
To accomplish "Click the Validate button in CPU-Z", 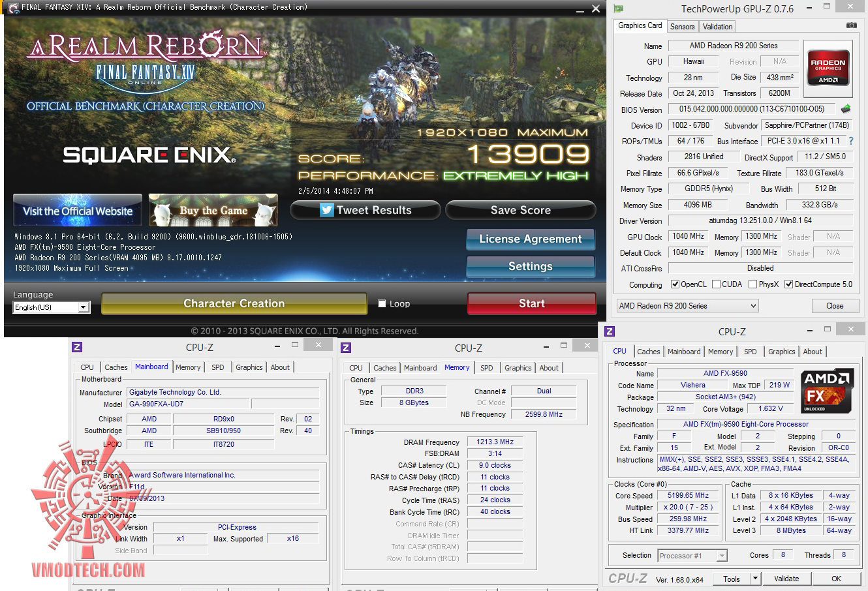I will [786, 579].
